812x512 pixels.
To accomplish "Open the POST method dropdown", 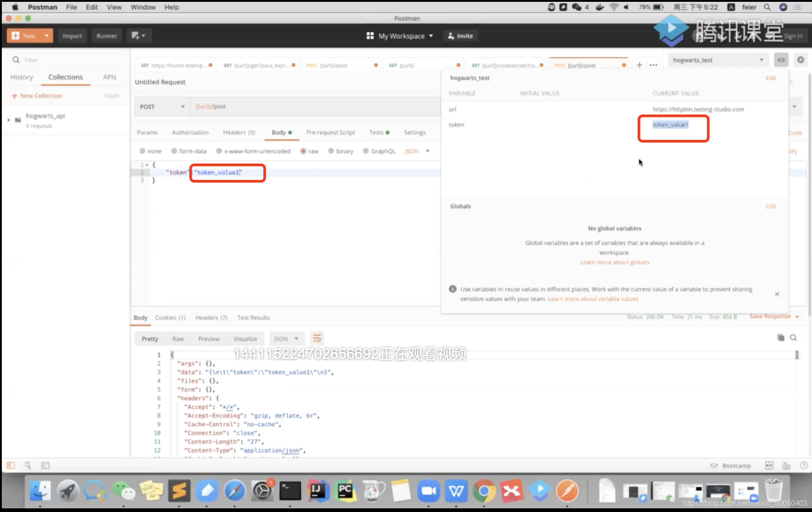I will pos(162,107).
